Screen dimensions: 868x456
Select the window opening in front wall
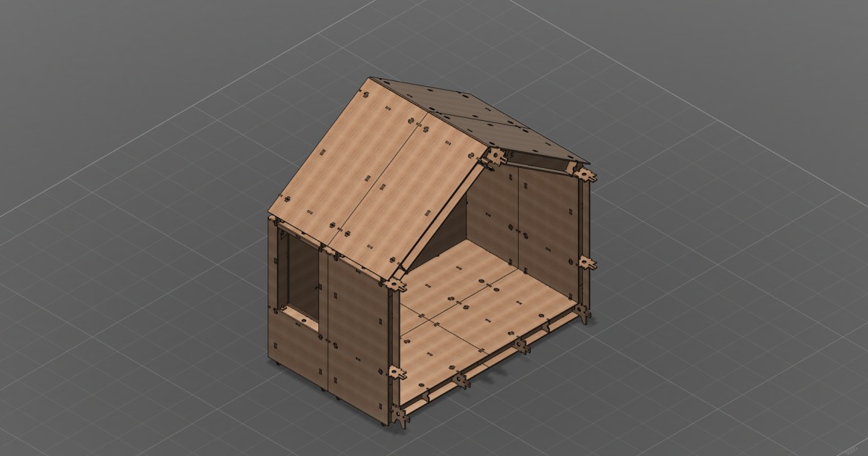pos(297,271)
